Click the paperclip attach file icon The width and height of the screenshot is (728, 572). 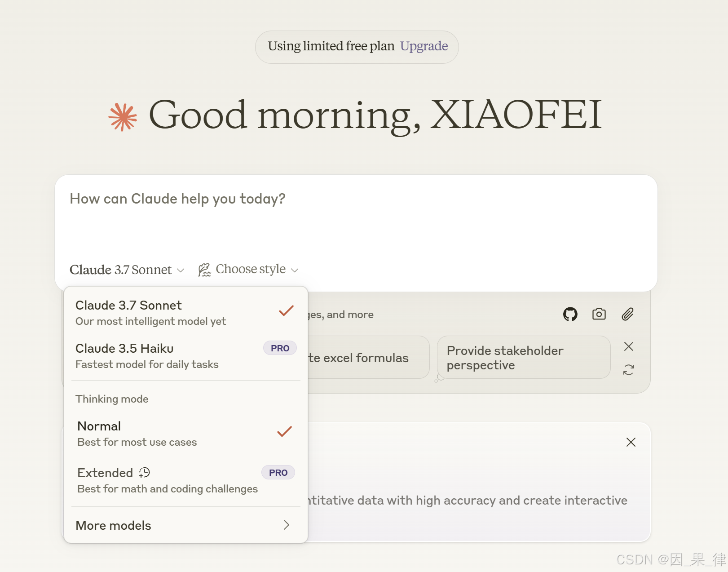627,314
